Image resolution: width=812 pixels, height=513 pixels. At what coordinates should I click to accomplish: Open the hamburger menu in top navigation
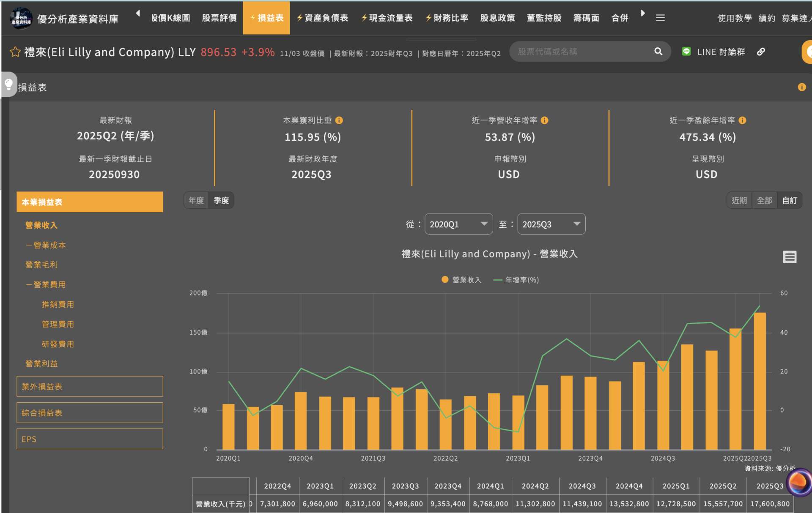[x=660, y=18]
